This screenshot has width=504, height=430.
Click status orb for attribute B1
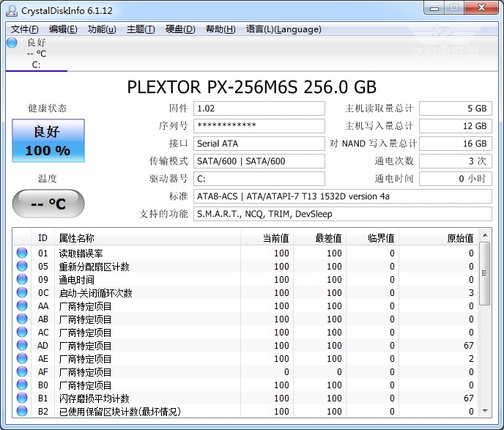coord(22,398)
